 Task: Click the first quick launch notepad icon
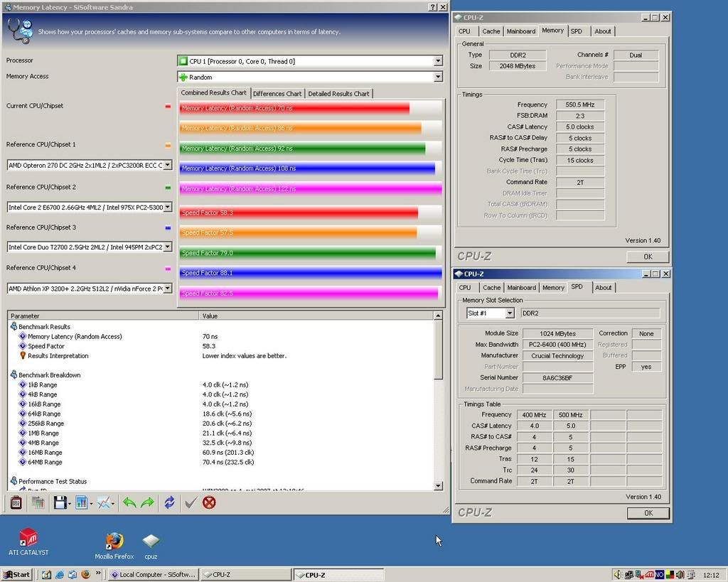(x=46, y=575)
